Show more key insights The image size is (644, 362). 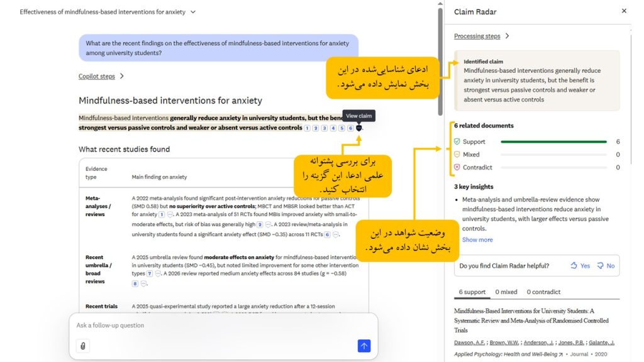point(477,239)
